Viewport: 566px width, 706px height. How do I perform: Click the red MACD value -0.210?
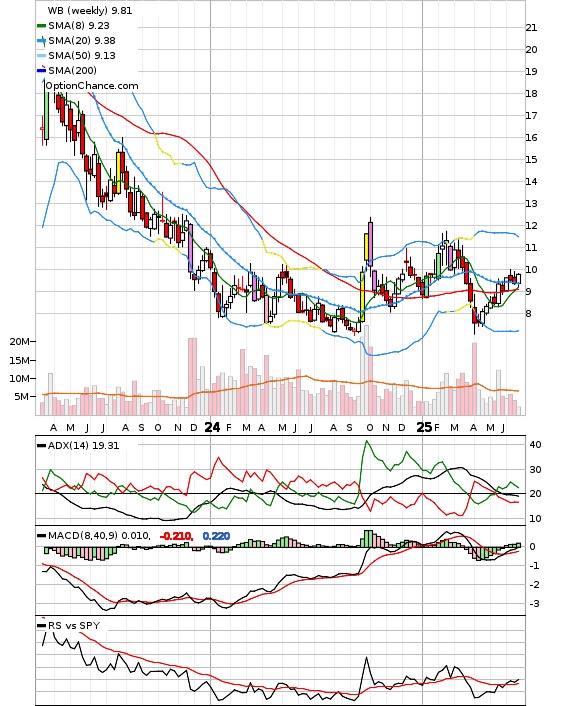coord(176,536)
